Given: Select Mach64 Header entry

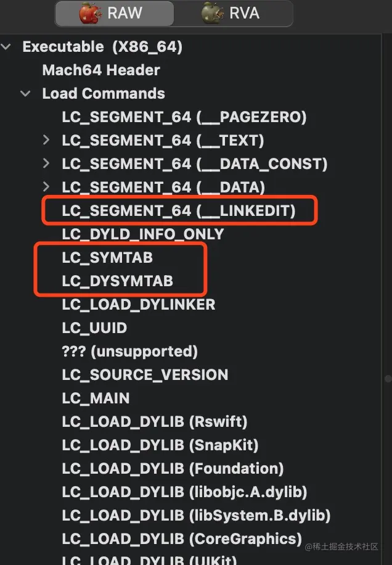Looking at the screenshot, I should [100, 70].
